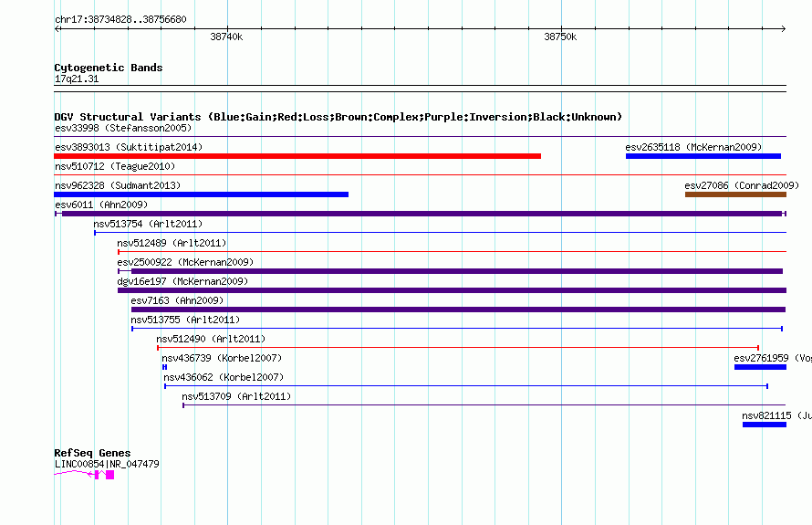Viewport: 812px width, 525px height.
Task: Click the nsv436062 (Korbel2007) label
Action: (x=224, y=377)
